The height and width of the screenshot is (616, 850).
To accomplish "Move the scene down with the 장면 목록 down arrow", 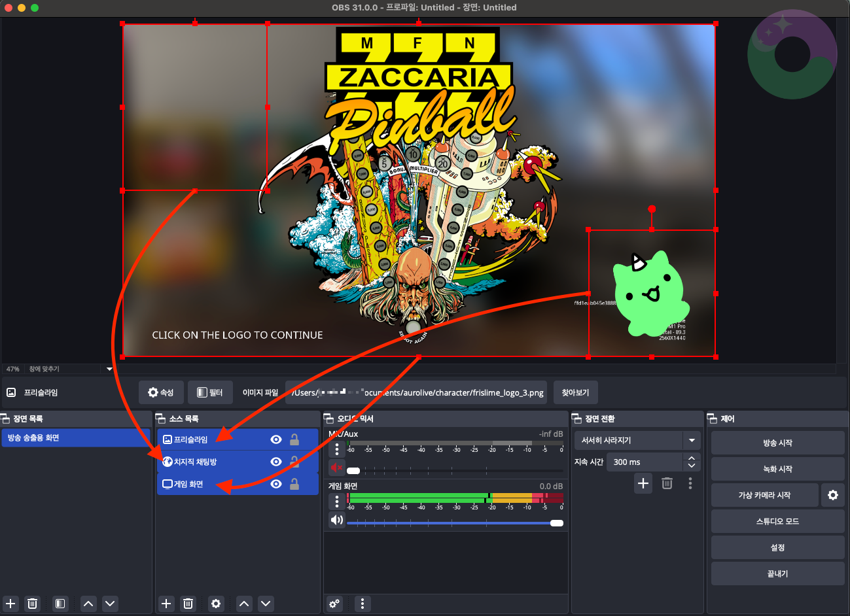I will (x=110, y=604).
